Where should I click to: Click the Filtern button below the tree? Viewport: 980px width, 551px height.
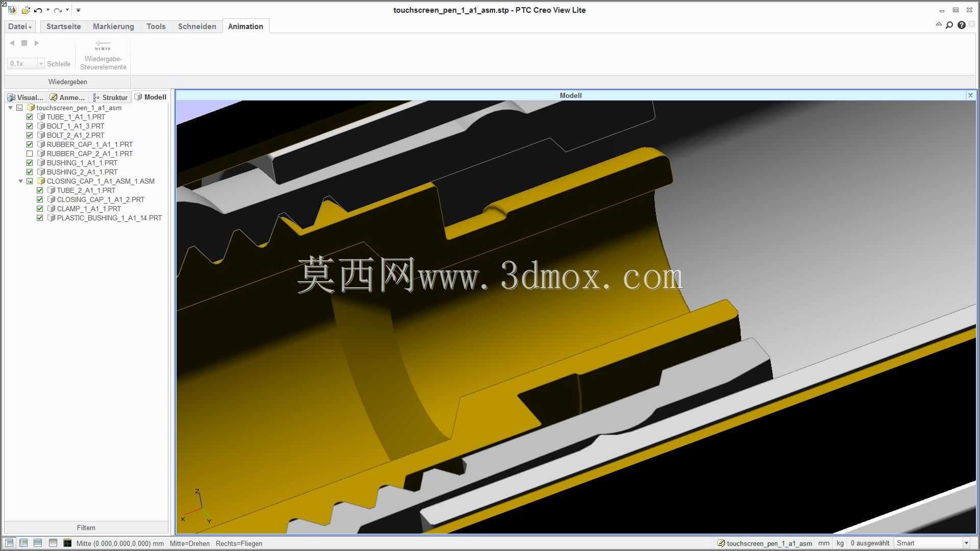click(x=86, y=528)
